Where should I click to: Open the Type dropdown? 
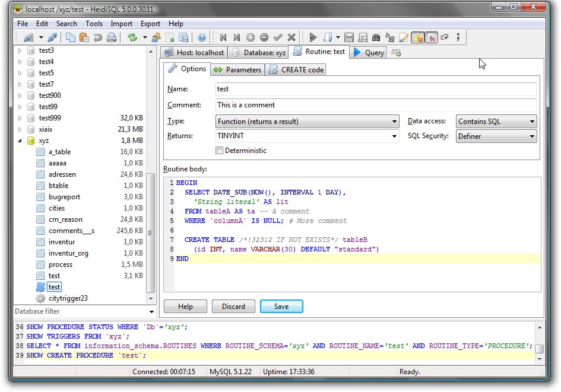pos(308,122)
